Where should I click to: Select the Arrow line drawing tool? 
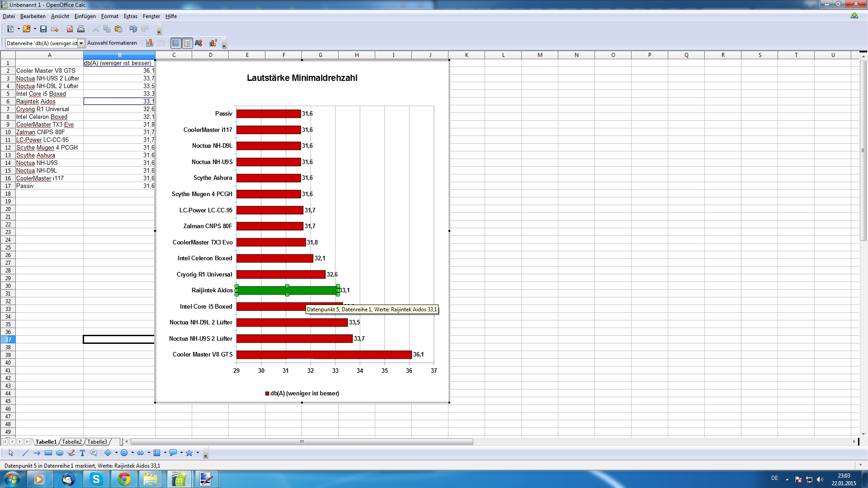pyautogui.click(x=37, y=453)
